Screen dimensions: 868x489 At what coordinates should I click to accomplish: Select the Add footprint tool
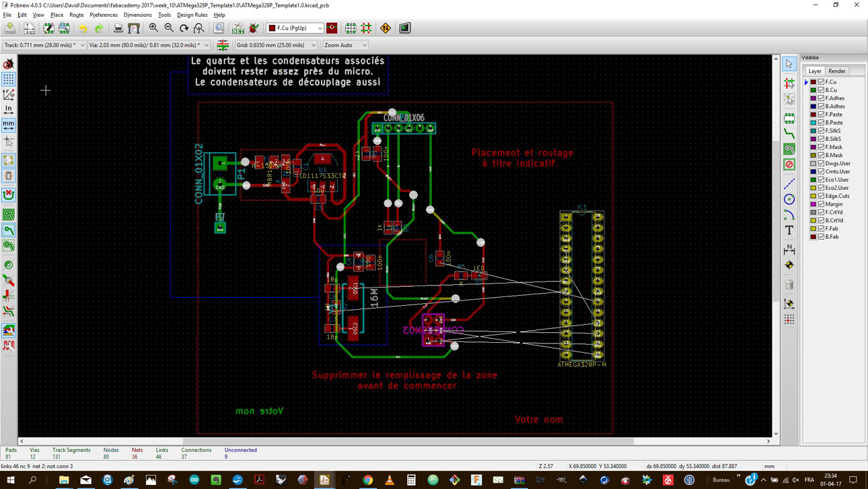789,119
